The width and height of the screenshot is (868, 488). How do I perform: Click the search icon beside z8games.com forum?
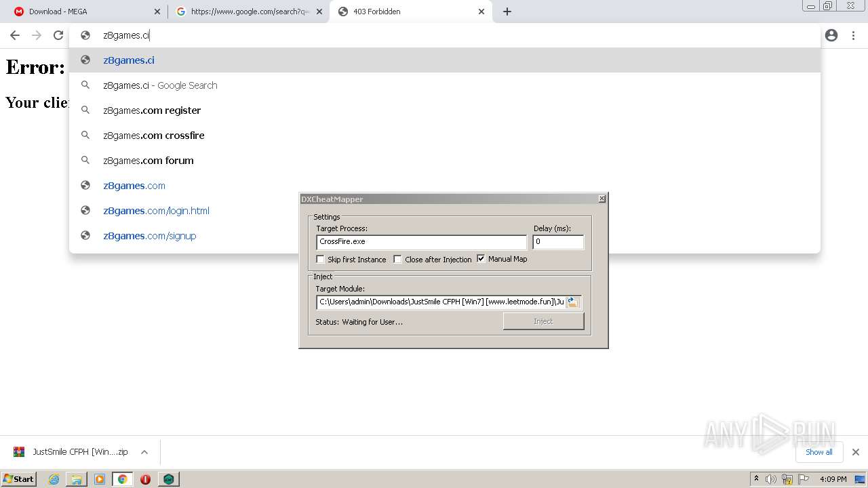(85, 160)
